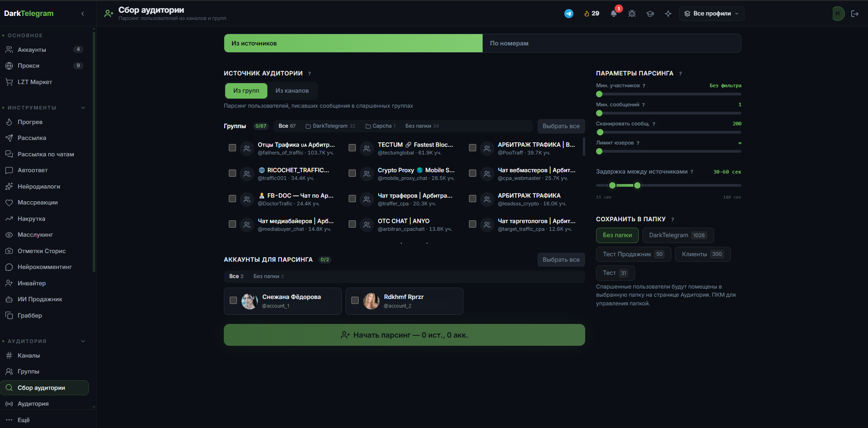
Task: Show help for ПАРАМЕТРЫ ПАРСИНГА
Action: 680,74
